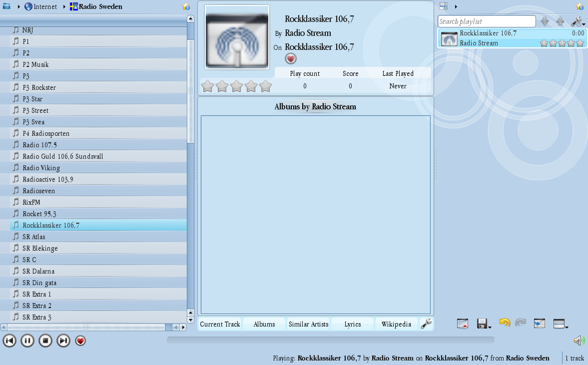Go to the previous playlist search result

[x=560, y=21]
